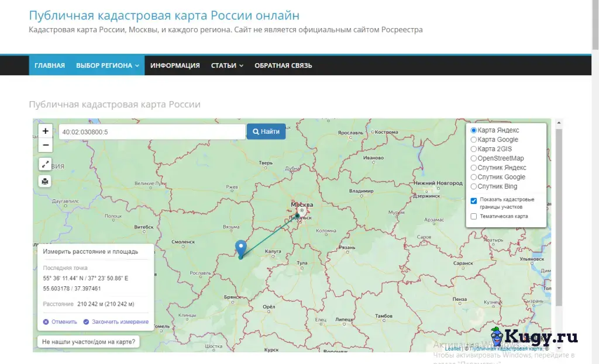Click the Брянск city label on map

(233, 297)
